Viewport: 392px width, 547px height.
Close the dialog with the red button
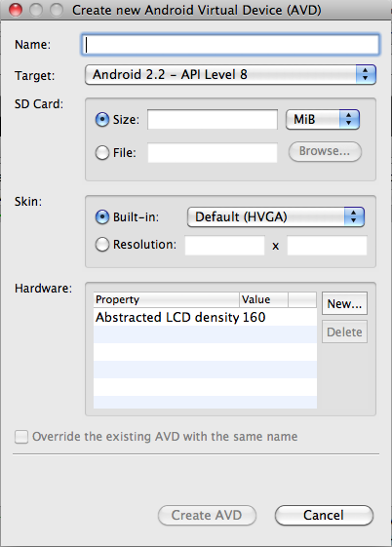(x=16, y=10)
